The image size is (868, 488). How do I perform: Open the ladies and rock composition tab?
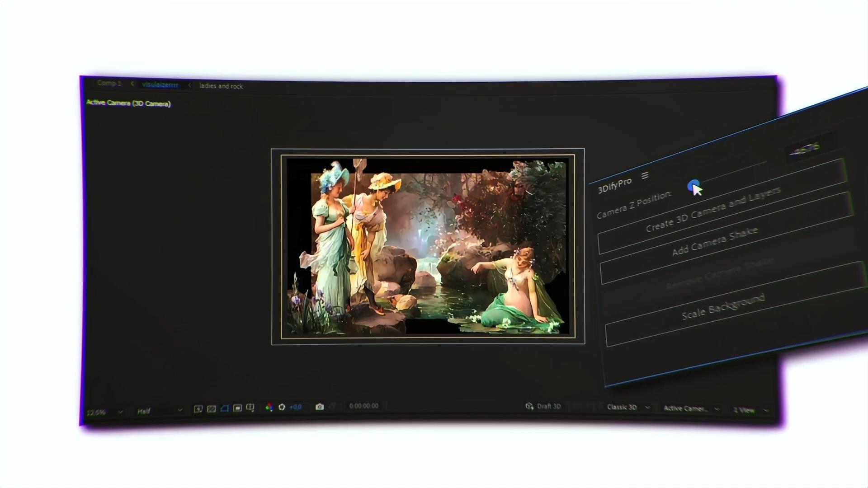221,86
